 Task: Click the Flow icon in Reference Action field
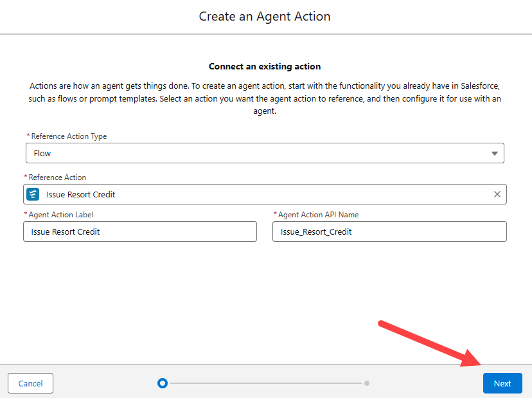point(33,194)
